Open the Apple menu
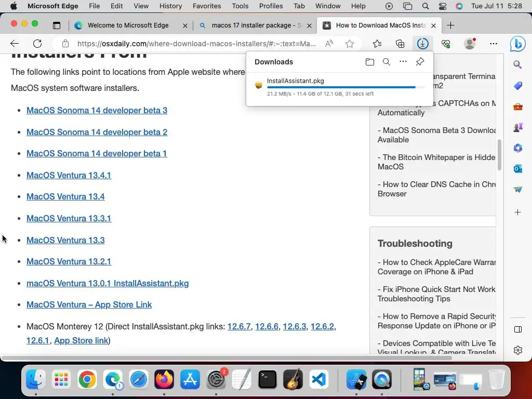The width and height of the screenshot is (532, 399). click(x=14, y=6)
